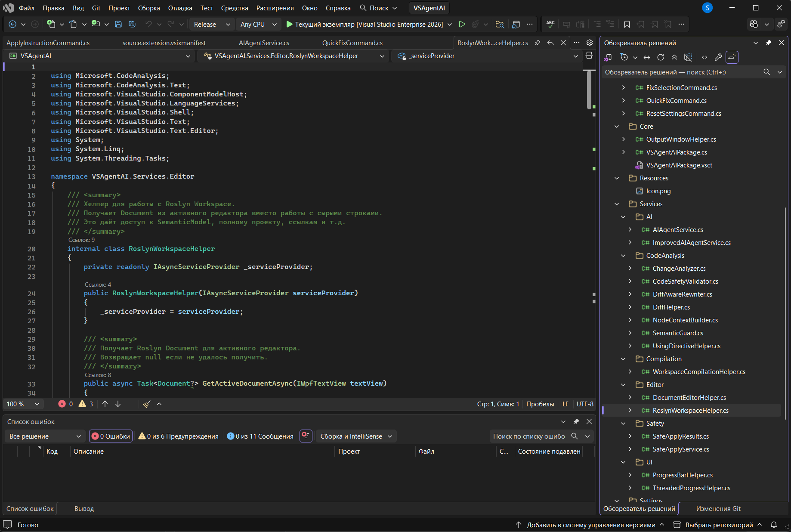Toggle bookmark on current line
This screenshot has height=532, width=791.
pos(627,25)
